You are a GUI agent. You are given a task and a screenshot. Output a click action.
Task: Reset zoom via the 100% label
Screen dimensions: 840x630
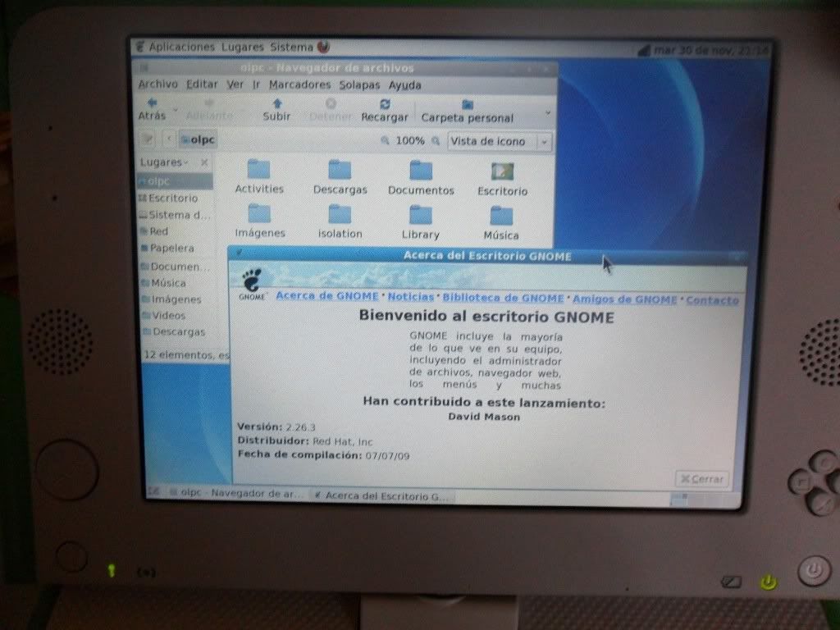point(410,141)
